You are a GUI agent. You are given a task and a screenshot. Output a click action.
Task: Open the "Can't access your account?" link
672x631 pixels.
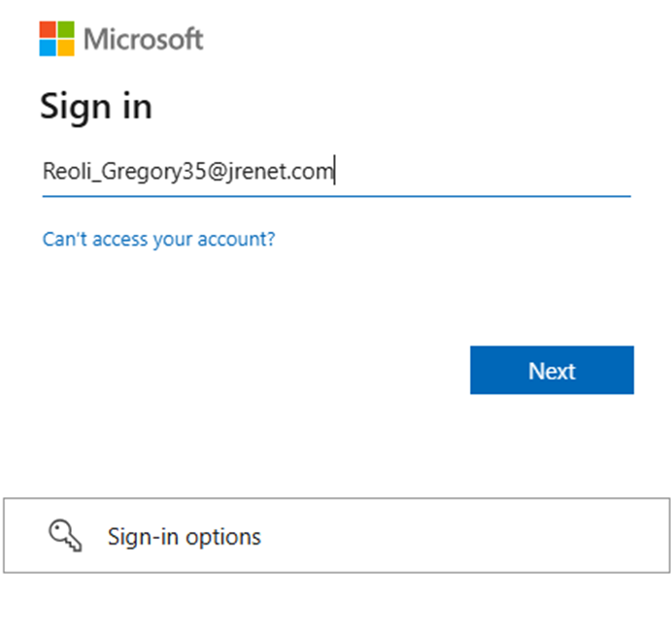click(158, 238)
